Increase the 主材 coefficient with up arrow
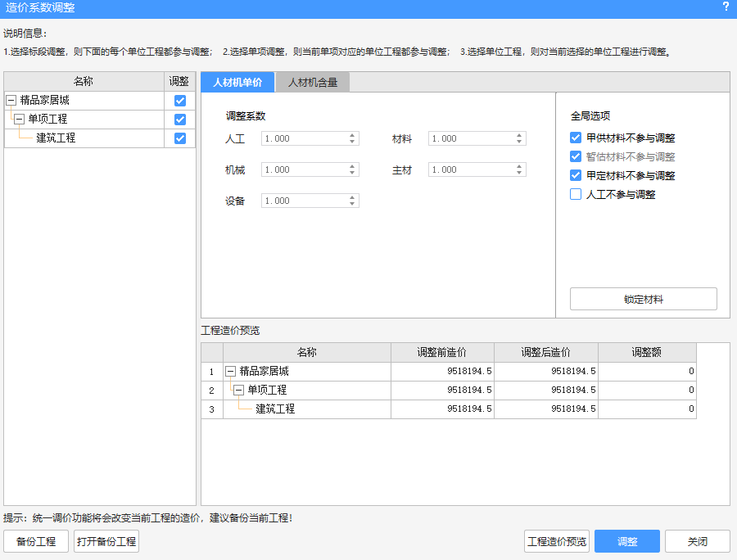Screen dimensions: 737x560 click(x=519, y=166)
